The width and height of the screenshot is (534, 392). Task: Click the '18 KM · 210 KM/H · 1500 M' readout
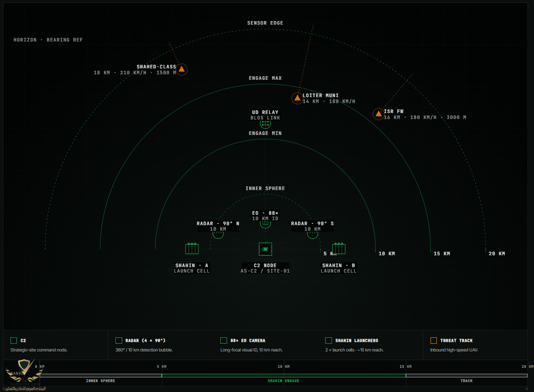click(x=135, y=72)
